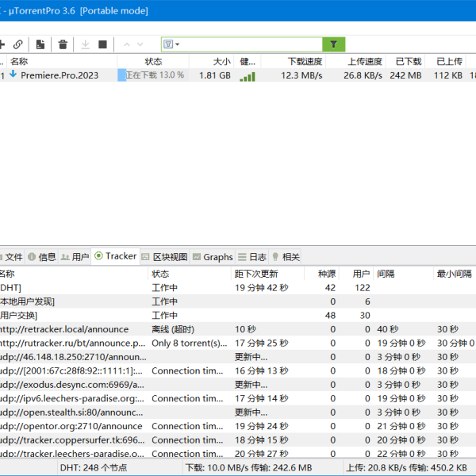Select the udp://[2001:67c:28f8:92::1111:1] tracker
The width and height of the screenshot is (476, 476).
238,370
